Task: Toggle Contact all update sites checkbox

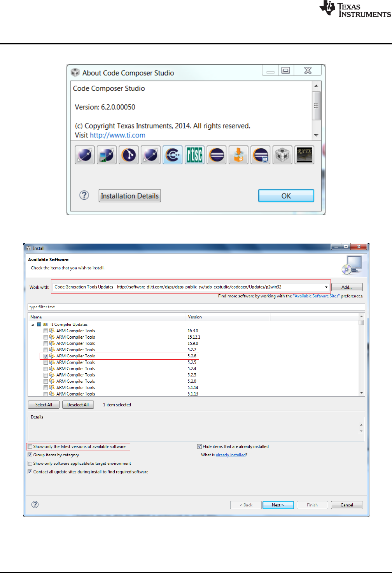Action: pos(30,472)
